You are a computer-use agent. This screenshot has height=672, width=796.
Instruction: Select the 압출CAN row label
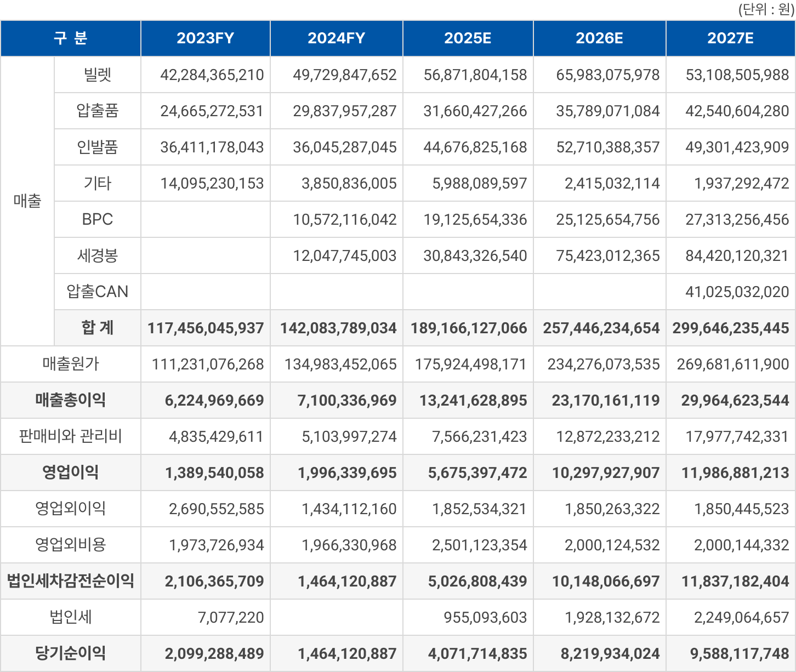point(98,292)
